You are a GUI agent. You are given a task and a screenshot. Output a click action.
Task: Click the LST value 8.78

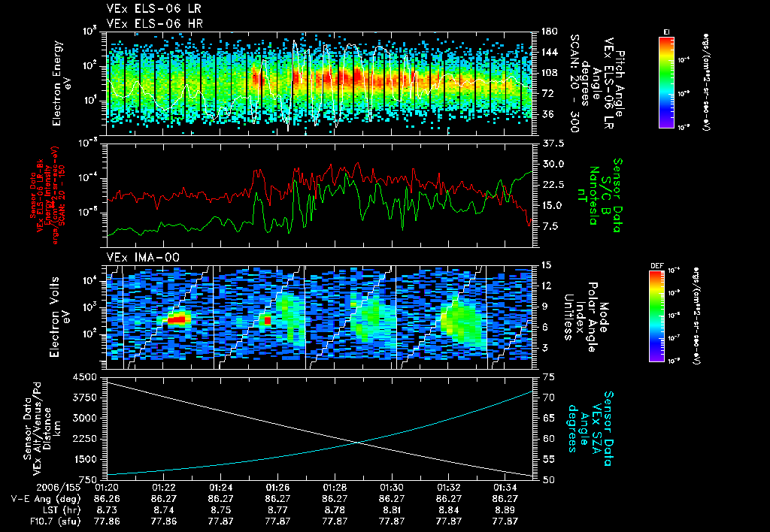[335, 510]
